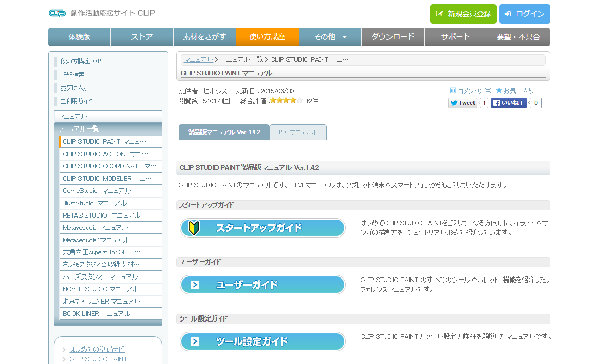Click the マニュアル breadcrumb link
Screen dimensions: 598x364
click(x=198, y=60)
